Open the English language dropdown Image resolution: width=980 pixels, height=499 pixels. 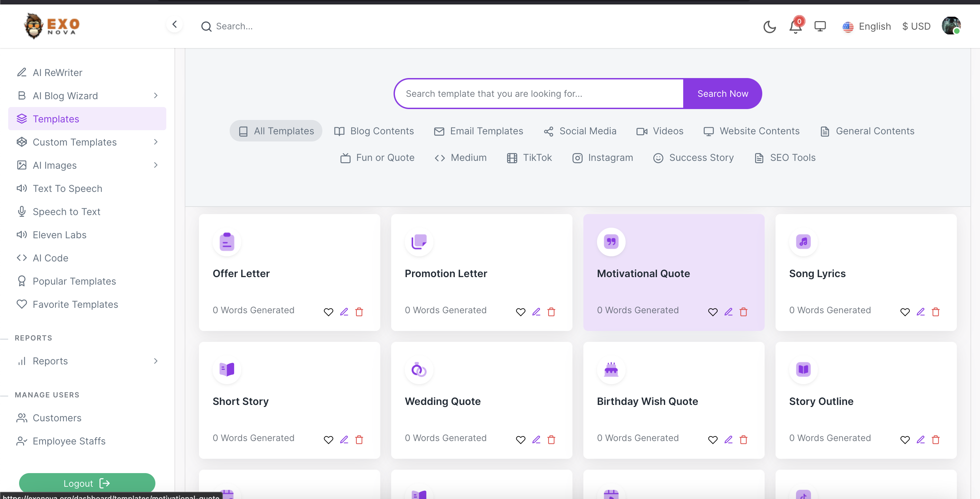coord(867,27)
